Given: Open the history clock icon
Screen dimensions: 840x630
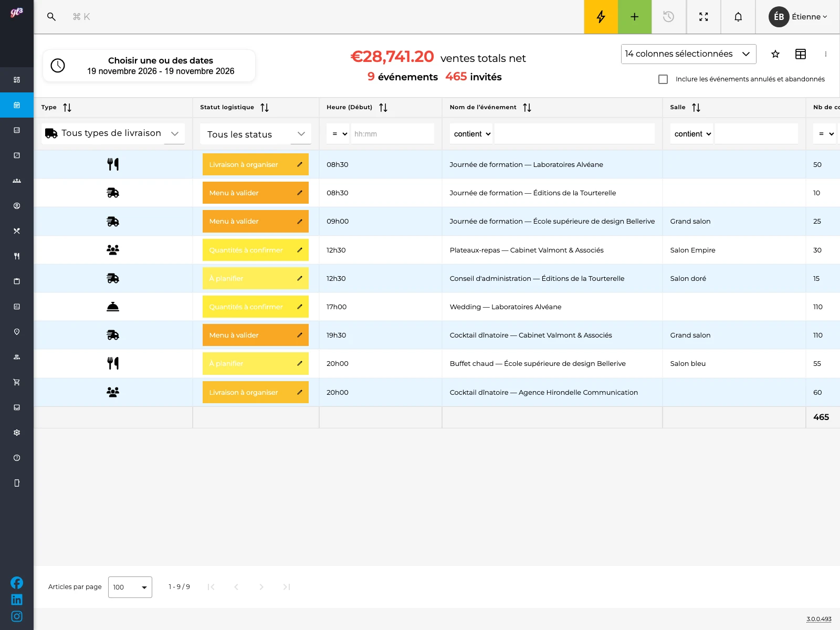Looking at the screenshot, I should click(668, 17).
